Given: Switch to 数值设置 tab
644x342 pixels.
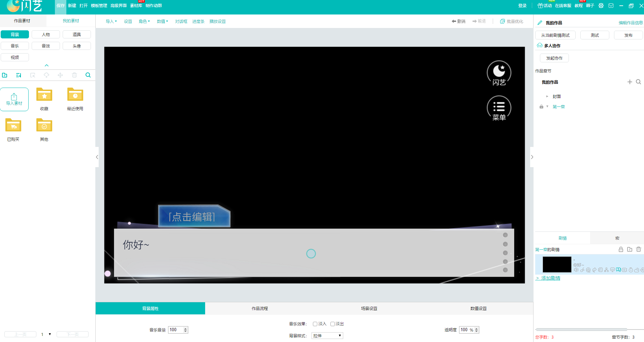Looking at the screenshot, I should pos(479,308).
